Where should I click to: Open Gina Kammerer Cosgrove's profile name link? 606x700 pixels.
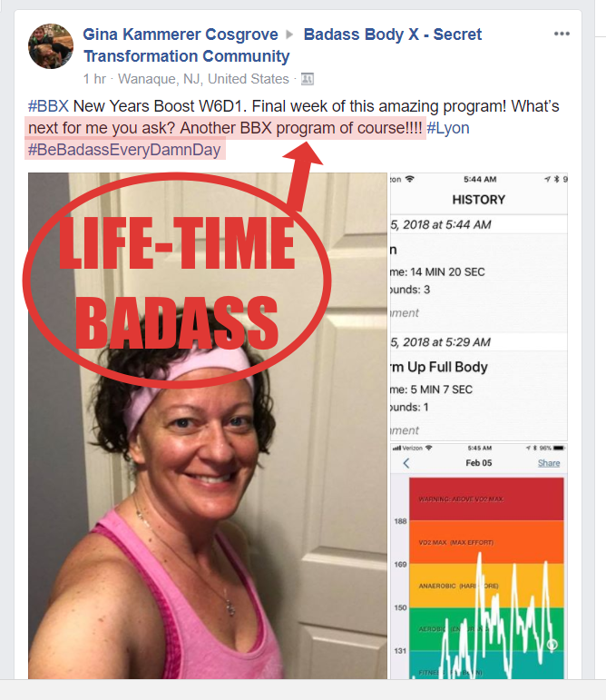coord(181,35)
